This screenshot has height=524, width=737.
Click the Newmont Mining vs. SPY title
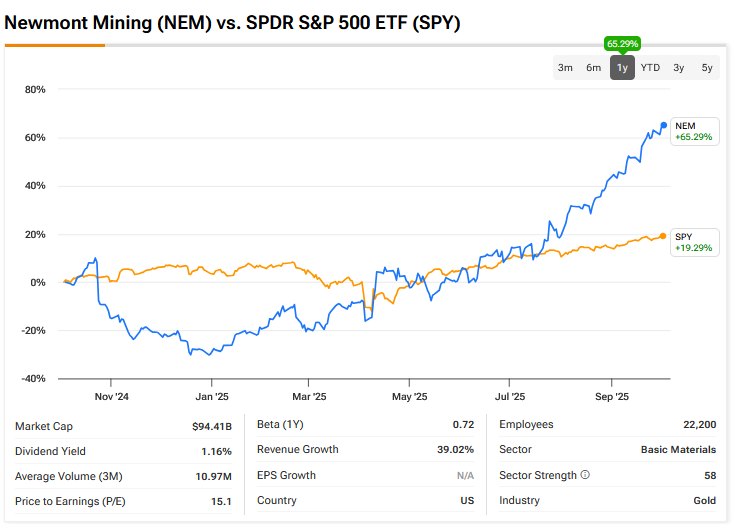(232, 22)
